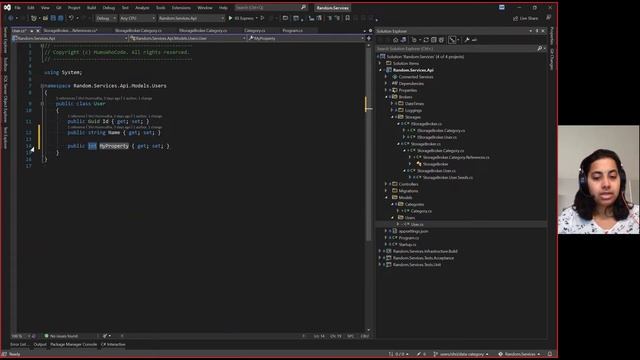Select User.cs in Solution Explorer tree
The width and height of the screenshot is (640, 360).
(x=417, y=224)
